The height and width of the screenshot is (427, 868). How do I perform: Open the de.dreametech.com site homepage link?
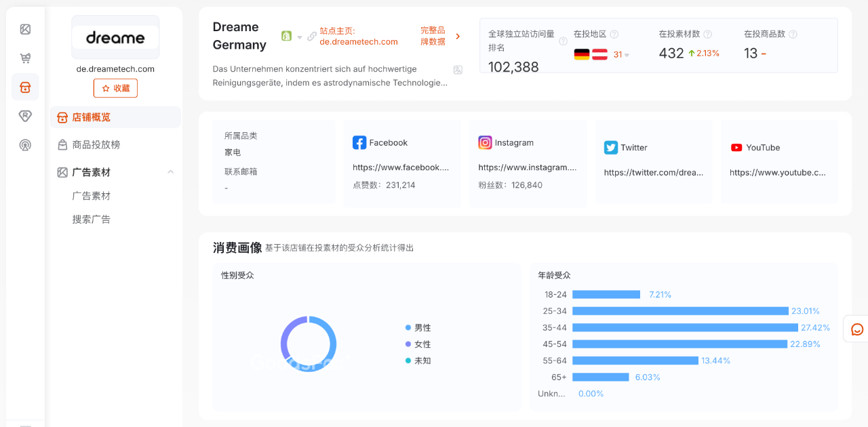[359, 41]
